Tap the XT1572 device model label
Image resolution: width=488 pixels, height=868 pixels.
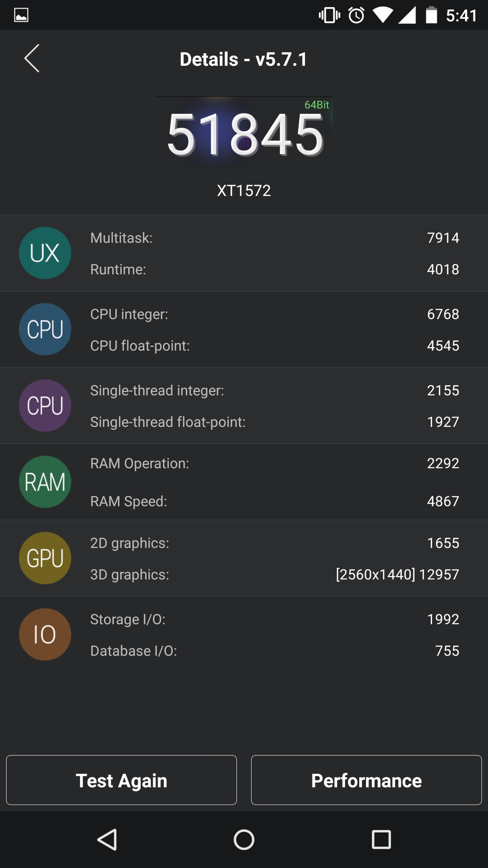(244, 191)
